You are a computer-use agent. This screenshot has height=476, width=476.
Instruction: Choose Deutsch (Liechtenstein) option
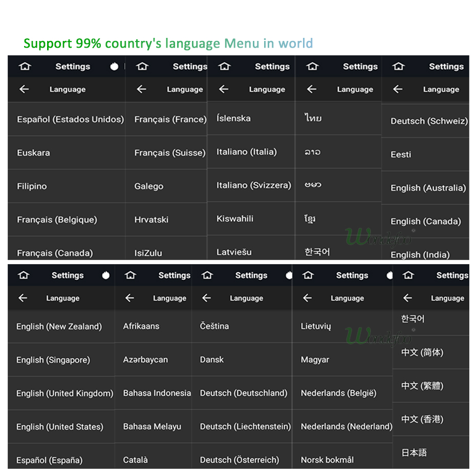click(x=245, y=426)
